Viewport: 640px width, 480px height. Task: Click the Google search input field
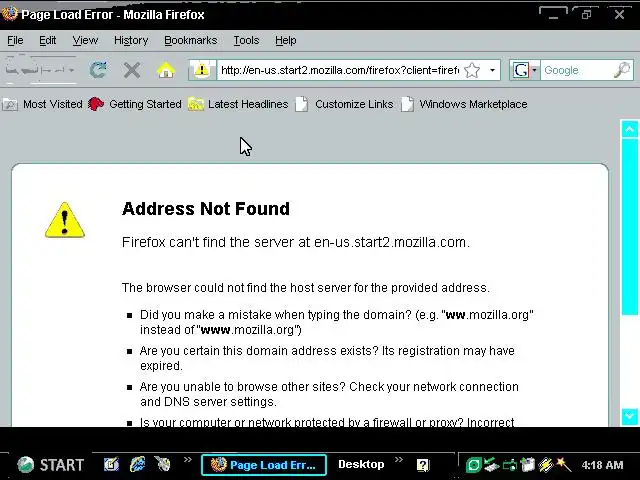pyautogui.click(x=577, y=70)
